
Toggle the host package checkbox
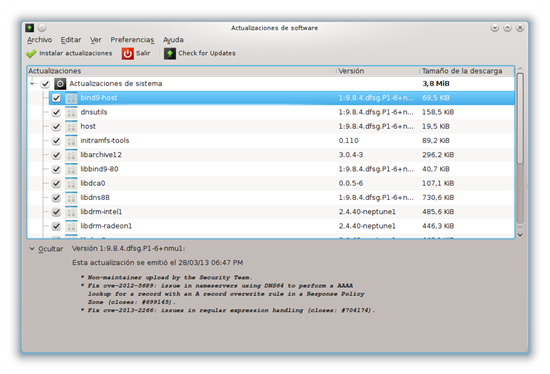pyautogui.click(x=56, y=126)
